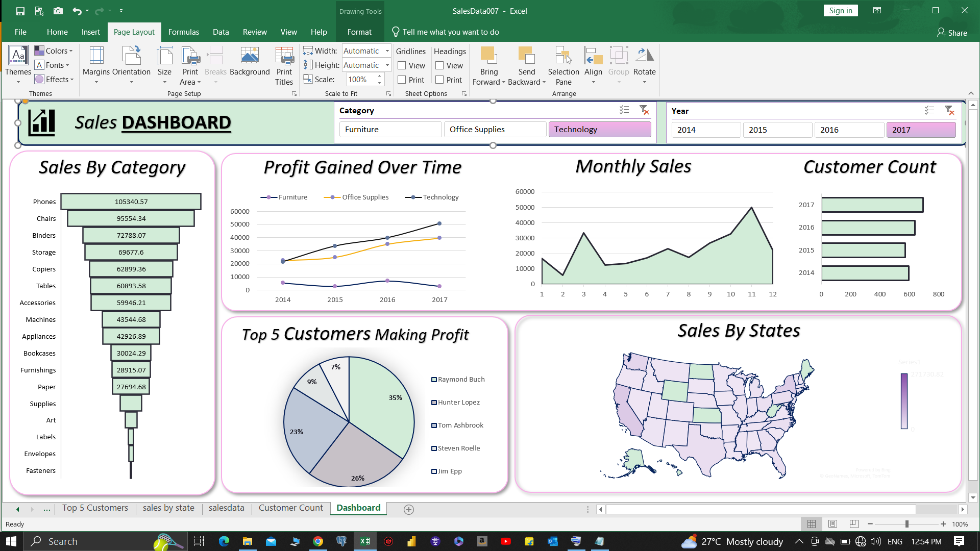Select Furniture in Category slicer
Viewport: 980px width, 551px height.
pyautogui.click(x=390, y=130)
